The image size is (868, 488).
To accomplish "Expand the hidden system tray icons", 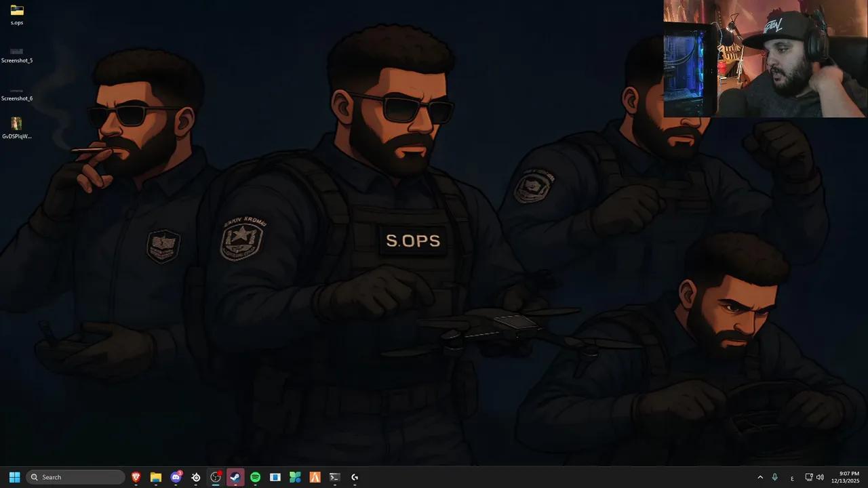I will click(760, 477).
